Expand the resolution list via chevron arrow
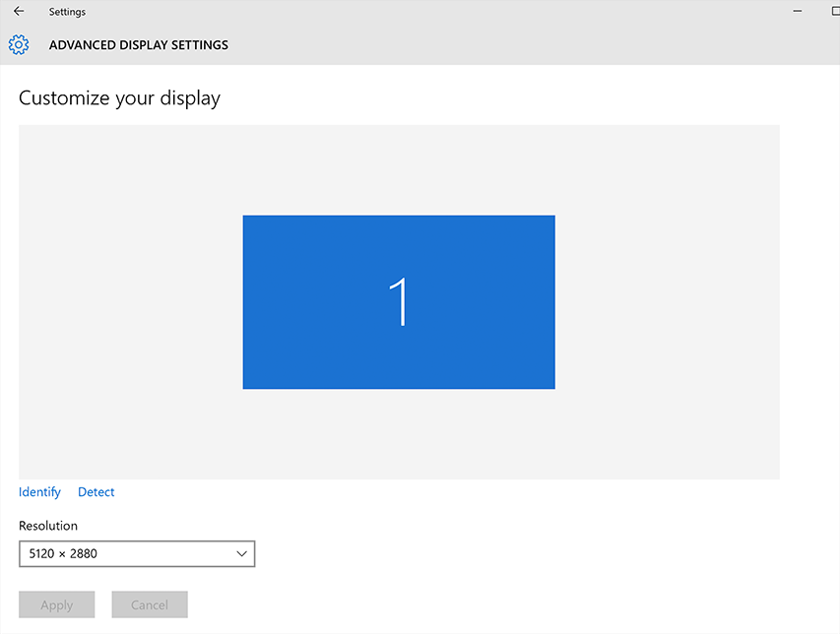 point(241,553)
